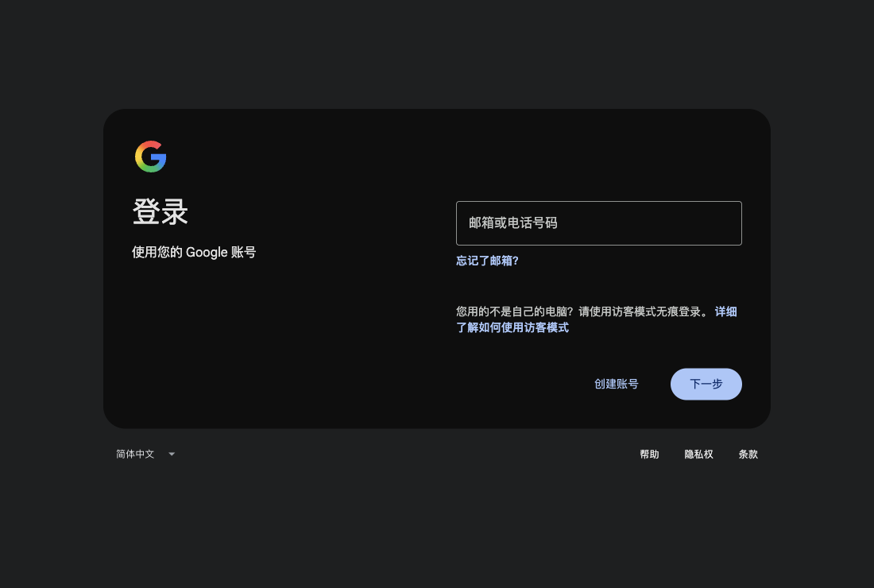Viewport: 874px width, 588px height.
Task: Open the 简体中文 language dropdown
Action: (145, 455)
